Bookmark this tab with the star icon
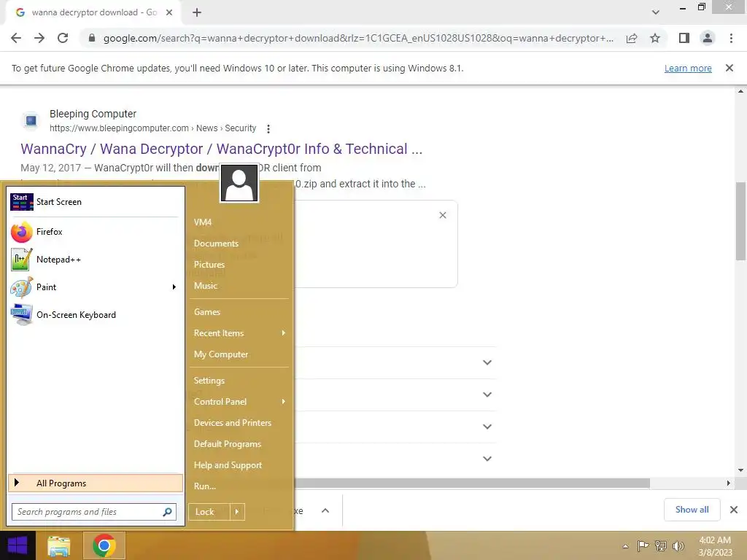The width and height of the screenshot is (747, 560). tap(655, 38)
